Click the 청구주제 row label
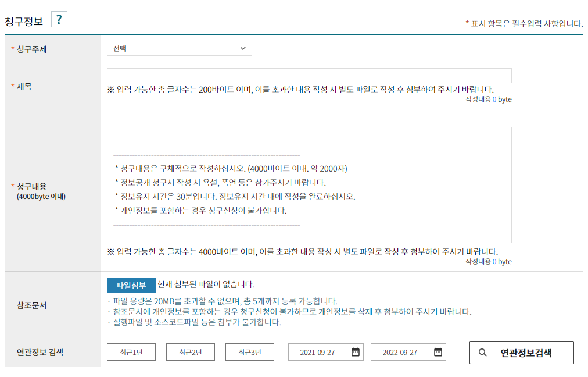Image resolution: width=588 pixels, height=377 pixels. (31, 49)
